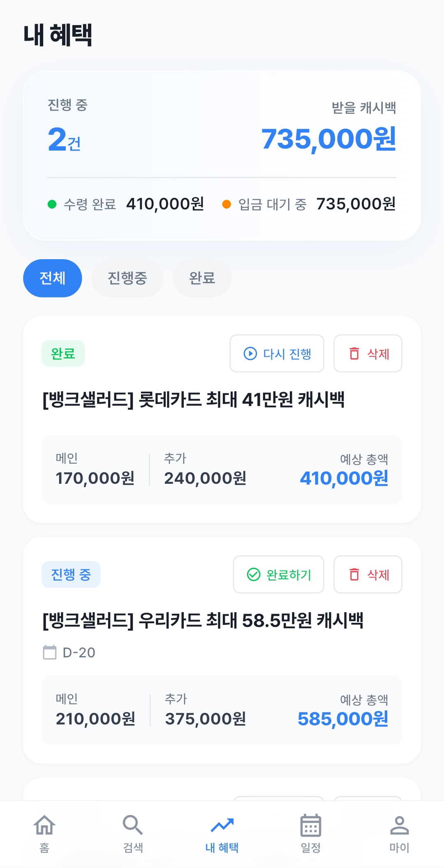
Task: Tap the 735,000원 cashback total amount
Action: pos(328,139)
